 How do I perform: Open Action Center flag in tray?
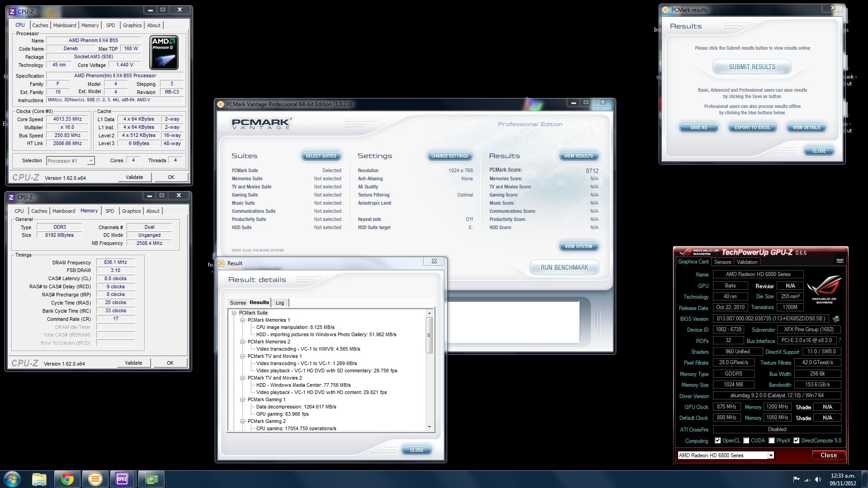[x=796, y=479]
